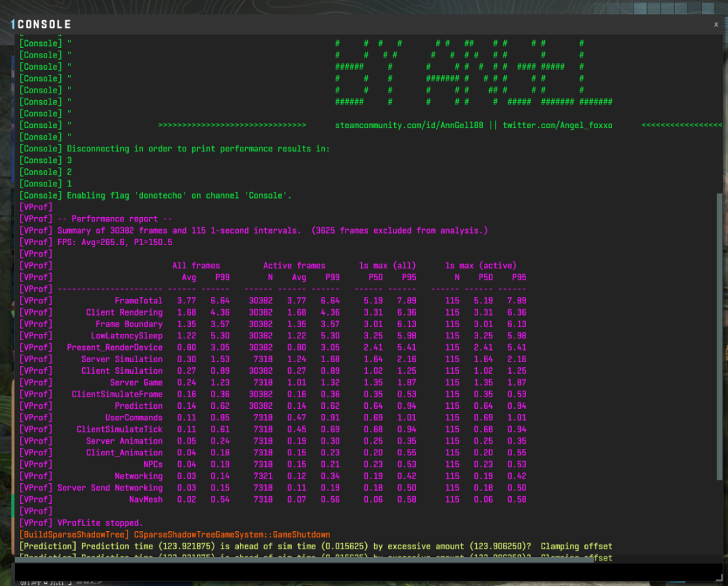
Task: Select the 'Summary of 30382 frames' line
Action: pyautogui.click(x=254, y=231)
